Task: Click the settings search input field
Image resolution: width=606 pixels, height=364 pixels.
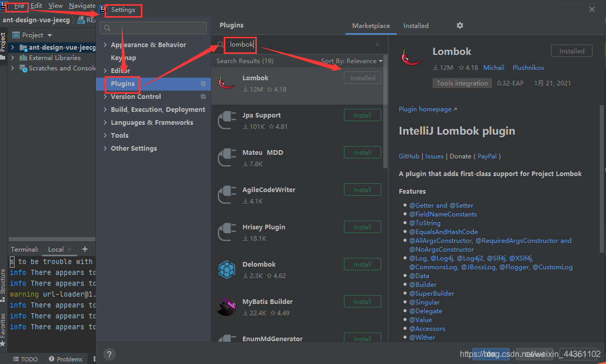Action: (153, 28)
